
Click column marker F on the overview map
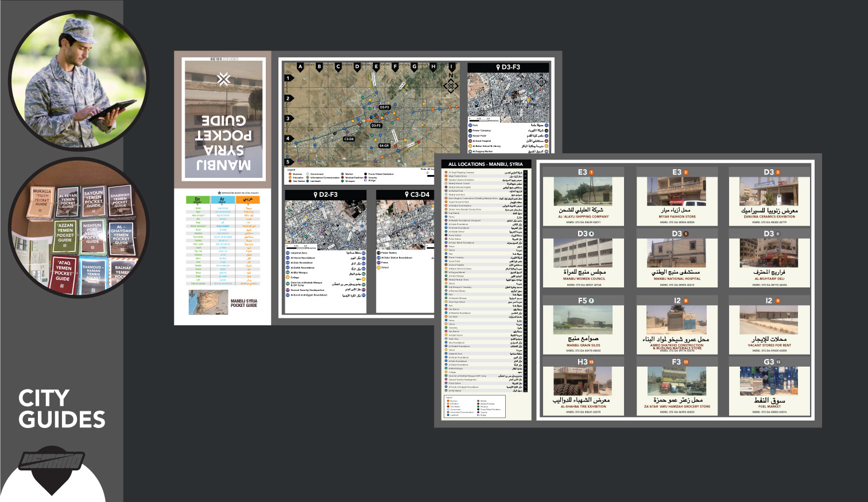(395, 67)
